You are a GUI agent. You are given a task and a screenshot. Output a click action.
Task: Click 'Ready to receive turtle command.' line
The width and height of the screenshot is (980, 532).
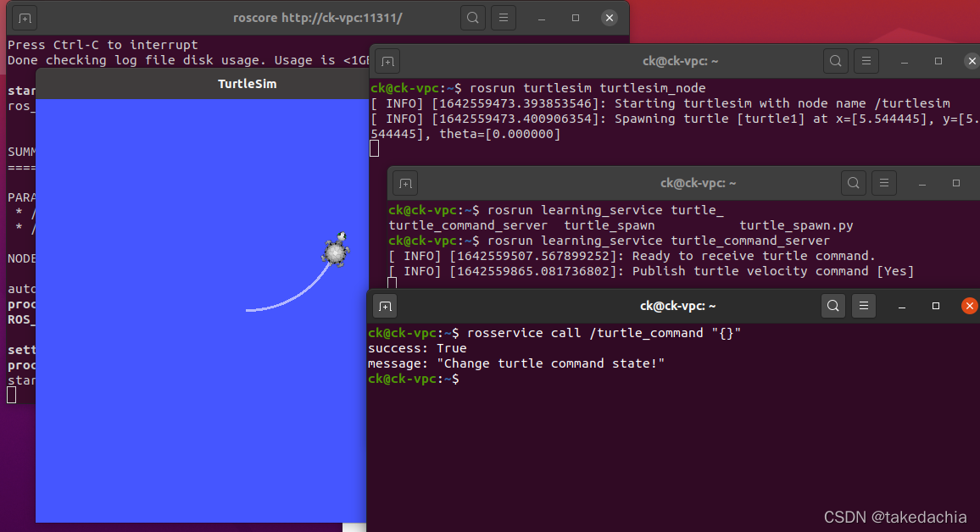[x=632, y=256]
